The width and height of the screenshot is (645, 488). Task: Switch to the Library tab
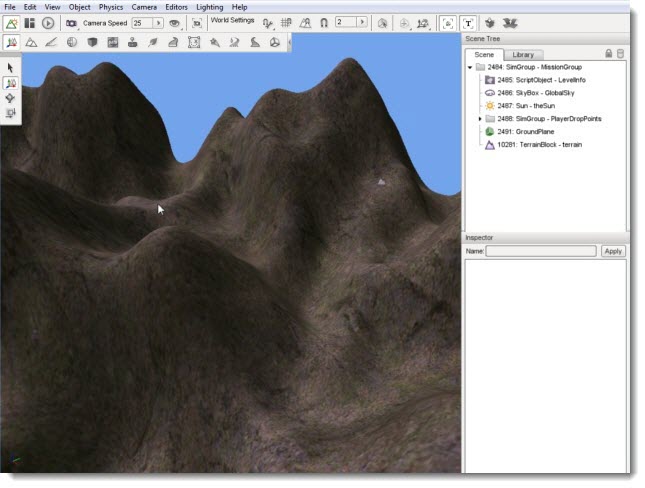[523, 55]
